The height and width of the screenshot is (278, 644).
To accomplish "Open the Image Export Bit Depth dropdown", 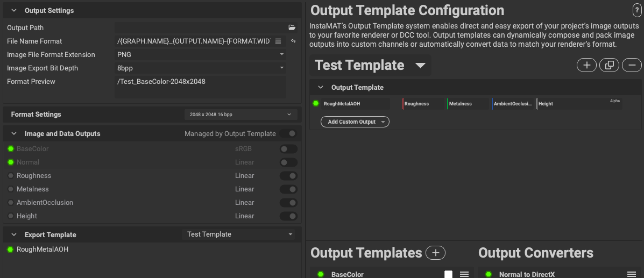I will click(x=201, y=68).
